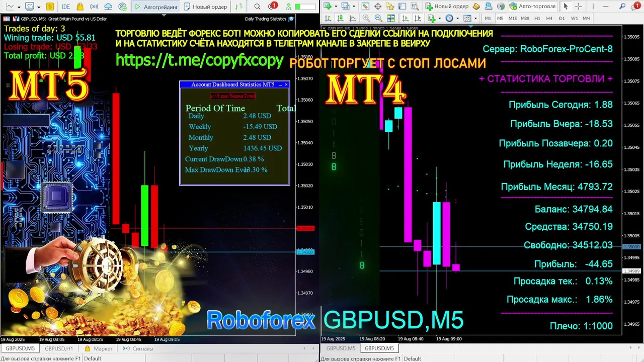Viewport: 644px width, 362px height.
Task: Click the yellow dollar icon in MT5 toolbar
Action: 50,7
